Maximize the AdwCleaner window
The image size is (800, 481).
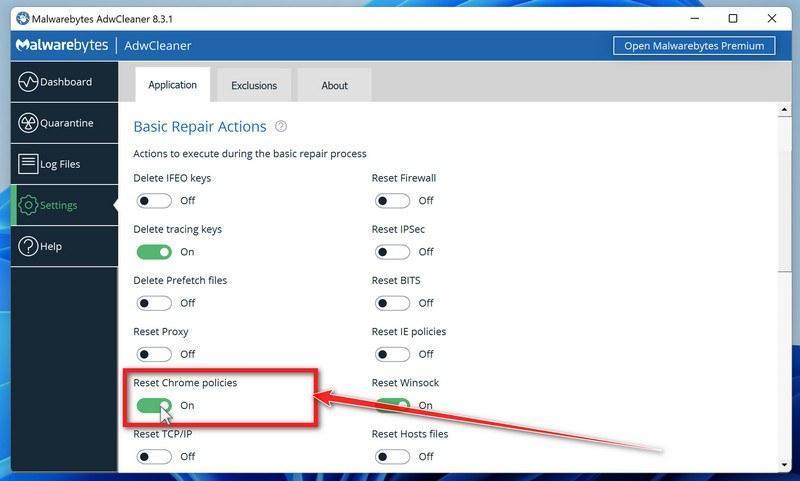point(733,19)
